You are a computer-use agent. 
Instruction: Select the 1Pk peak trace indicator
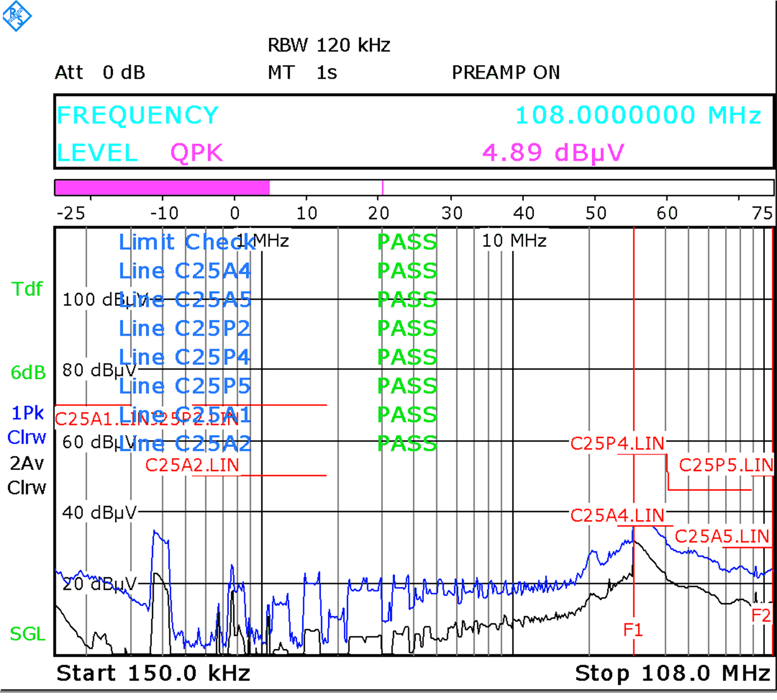tap(27, 413)
